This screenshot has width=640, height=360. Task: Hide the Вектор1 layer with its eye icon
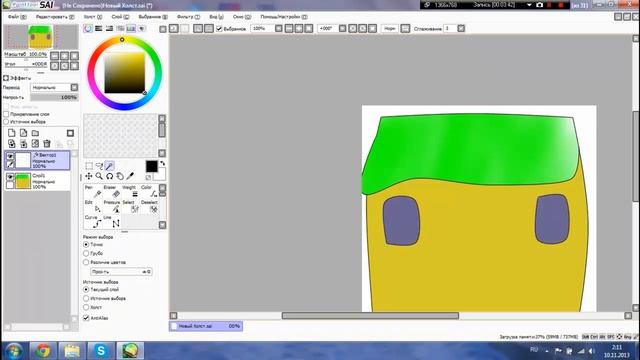pos(10,156)
